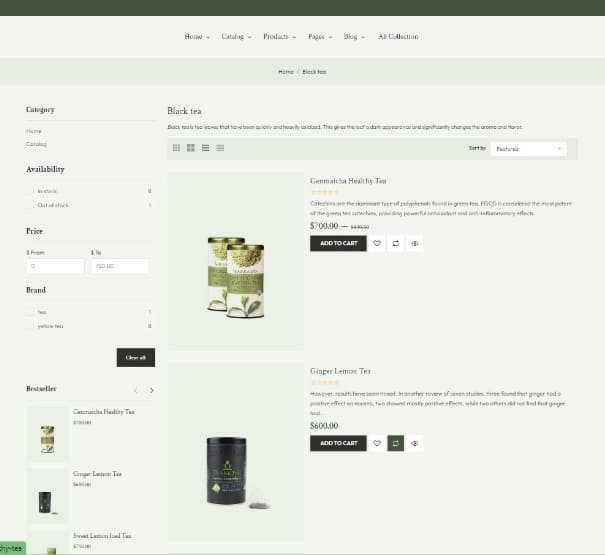The image size is (605, 555).
Task: Open the Blog menu item
Action: (x=353, y=37)
